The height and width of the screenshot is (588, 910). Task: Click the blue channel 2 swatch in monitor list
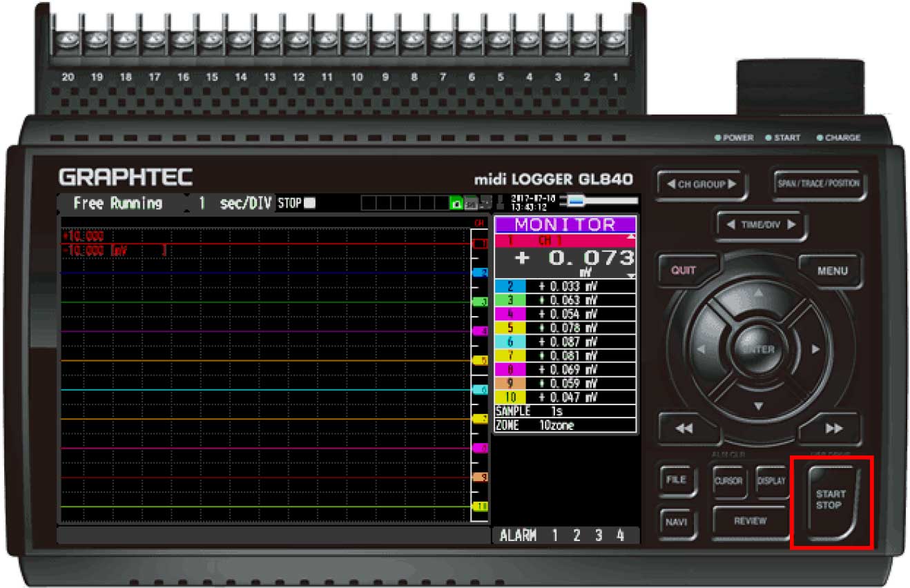[510, 286]
